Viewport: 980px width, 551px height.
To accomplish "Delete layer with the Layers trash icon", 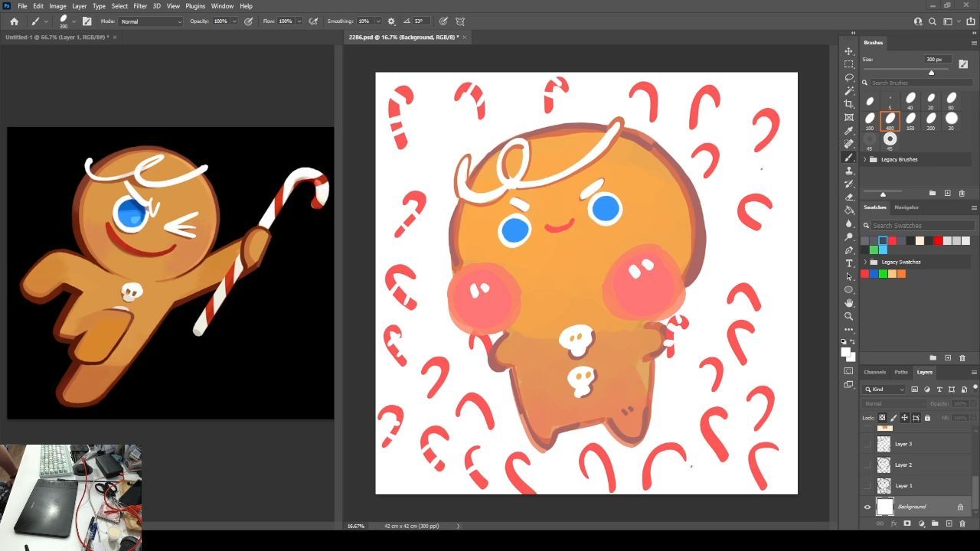I will pyautogui.click(x=962, y=523).
